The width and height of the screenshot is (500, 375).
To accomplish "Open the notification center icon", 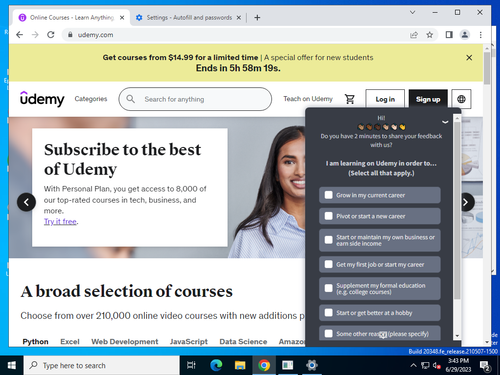I will 485,366.
